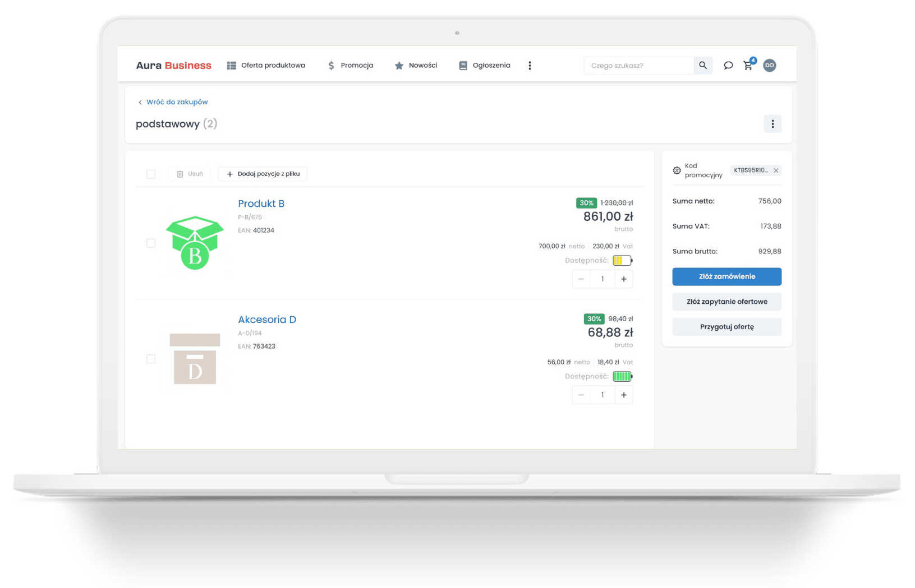Open the cart options three-dot menu
Screen dimensions: 915x588
pyautogui.click(x=773, y=124)
